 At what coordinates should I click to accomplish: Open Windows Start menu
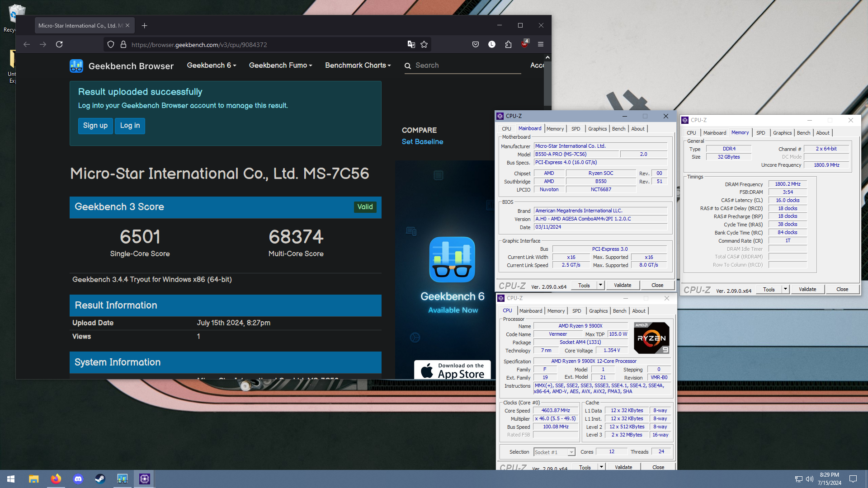point(11,479)
